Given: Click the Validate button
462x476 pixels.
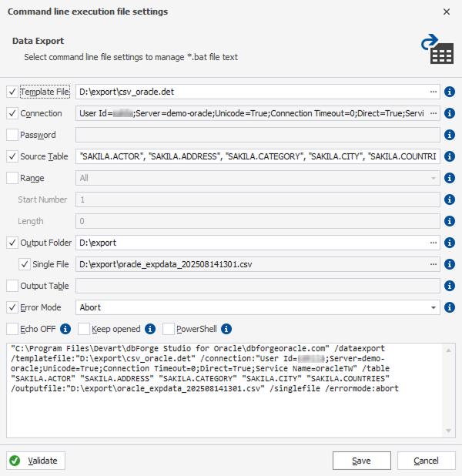Looking at the screenshot, I should point(36,461).
